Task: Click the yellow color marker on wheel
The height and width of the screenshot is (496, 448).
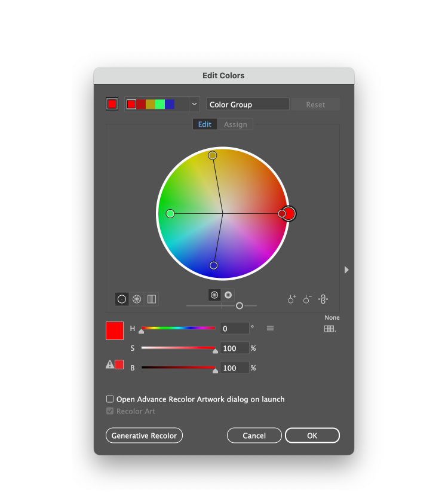Action: tap(213, 155)
